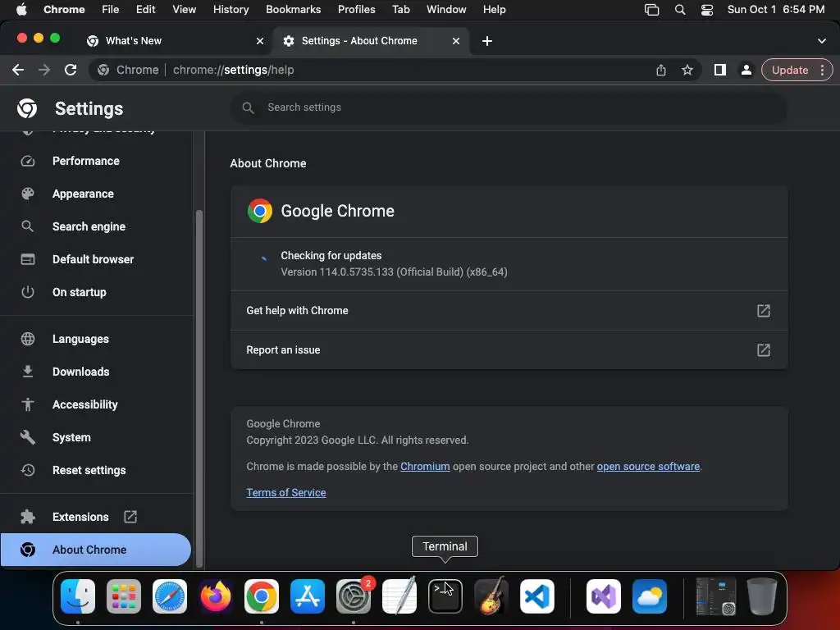This screenshot has width=840, height=630.
Task: Open Firefox from the Dock
Action: click(x=216, y=596)
